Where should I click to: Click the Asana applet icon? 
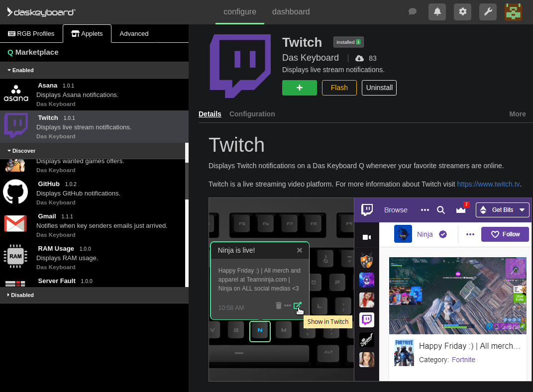pyautogui.click(x=16, y=94)
